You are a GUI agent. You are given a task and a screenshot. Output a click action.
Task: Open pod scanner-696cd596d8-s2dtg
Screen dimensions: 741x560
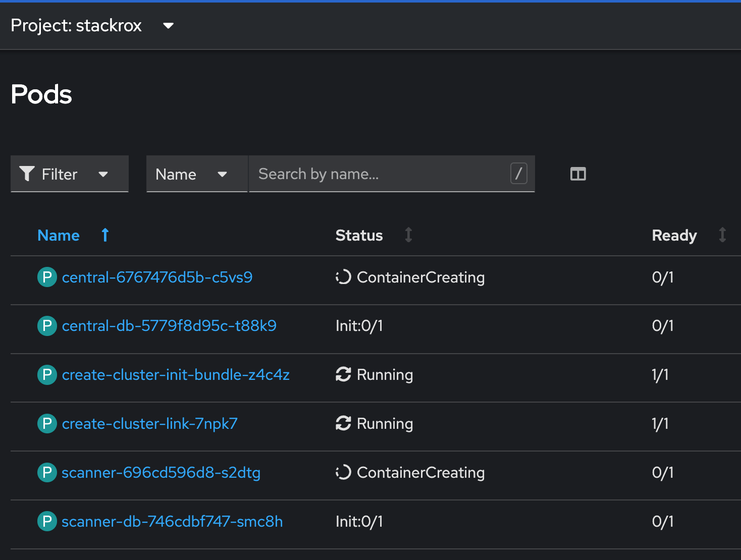(x=161, y=473)
